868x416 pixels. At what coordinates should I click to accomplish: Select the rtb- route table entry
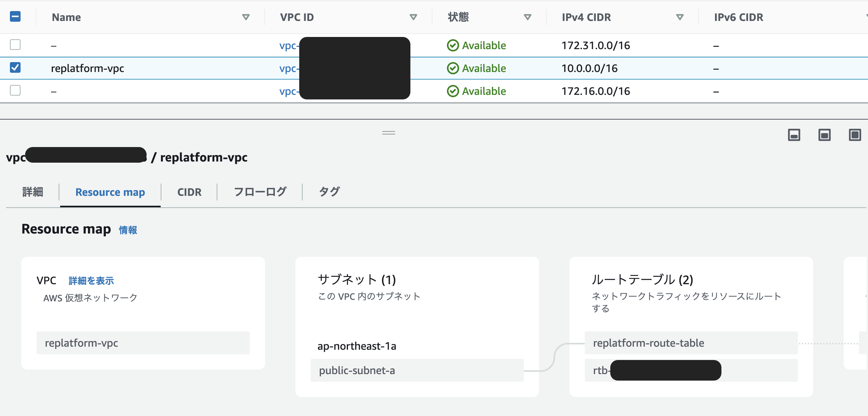(x=691, y=370)
